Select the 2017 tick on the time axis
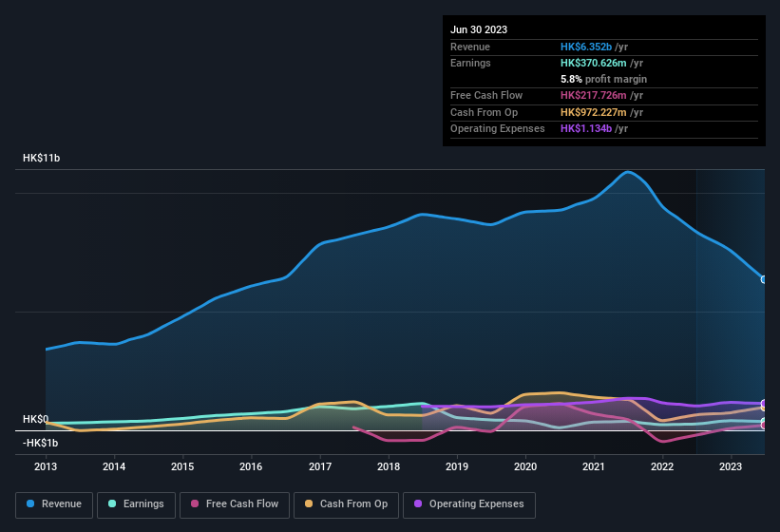 pyautogui.click(x=320, y=466)
